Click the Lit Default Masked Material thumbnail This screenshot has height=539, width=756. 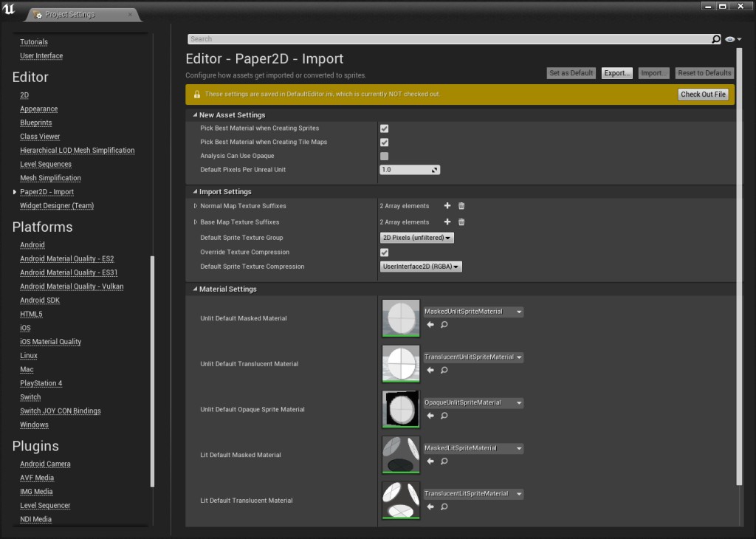tap(401, 455)
